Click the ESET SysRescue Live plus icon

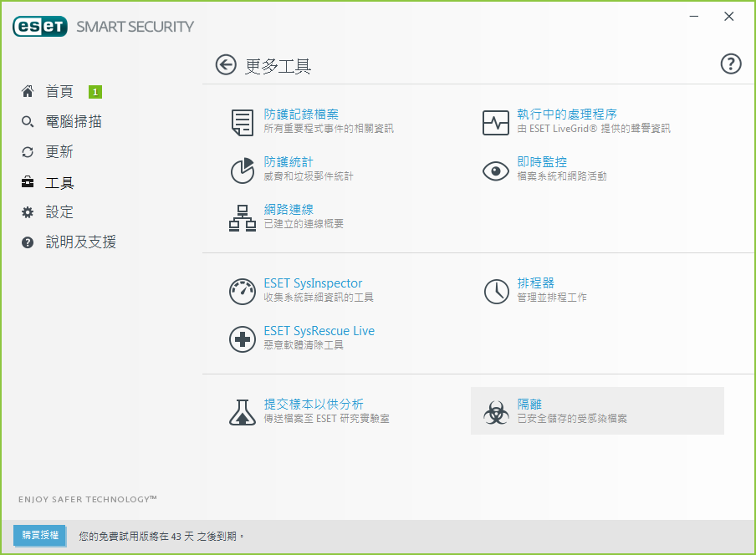(x=242, y=339)
